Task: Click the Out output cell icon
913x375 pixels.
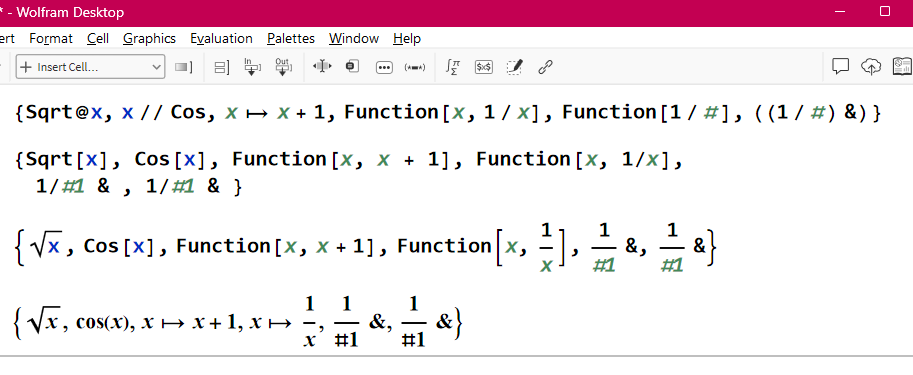Action: pyautogui.click(x=284, y=67)
